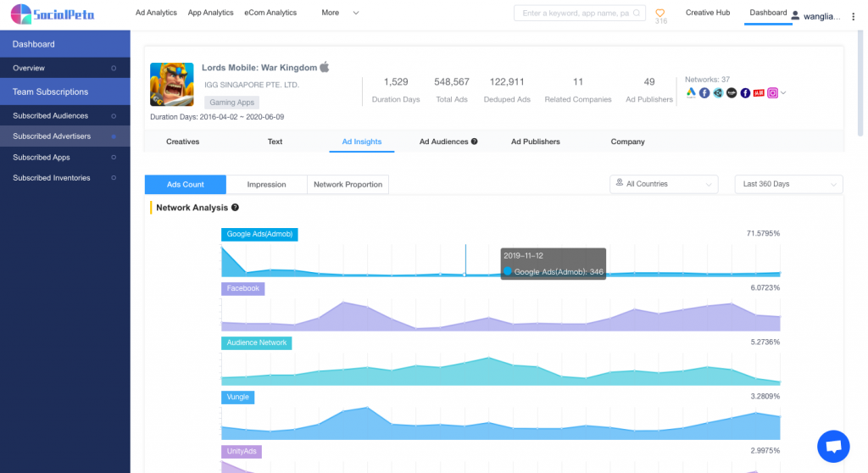Click the Dashboard sidebar header
868x473 pixels.
(x=64, y=44)
